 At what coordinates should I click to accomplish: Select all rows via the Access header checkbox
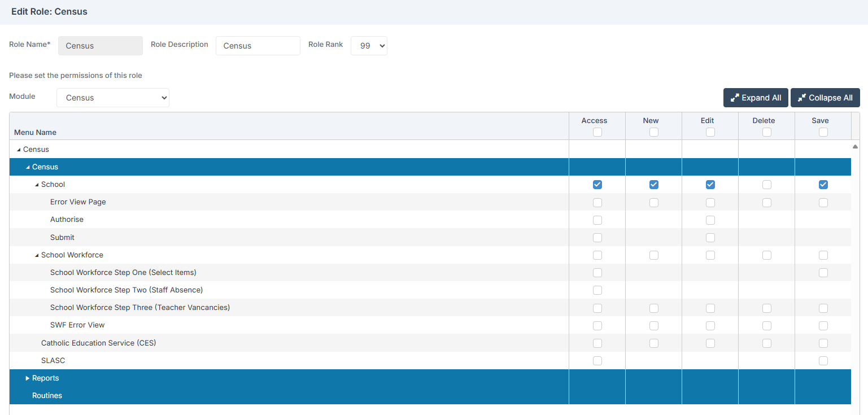click(x=597, y=132)
